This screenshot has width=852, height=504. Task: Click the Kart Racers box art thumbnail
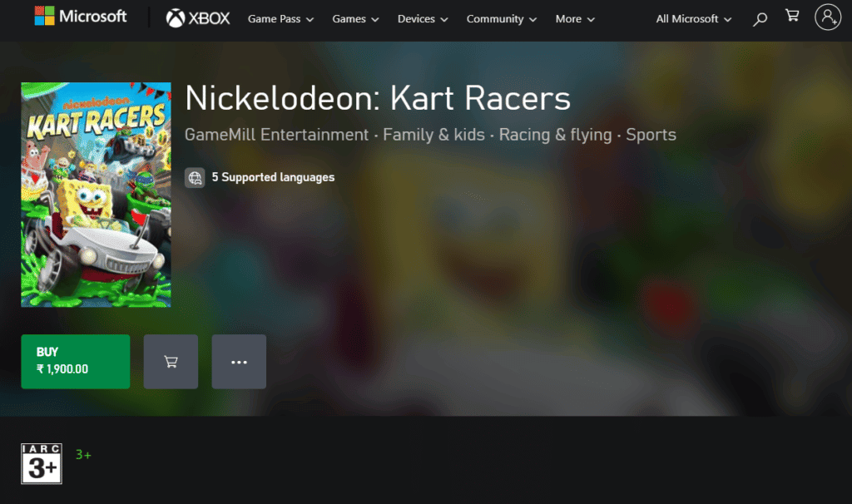click(96, 195)
